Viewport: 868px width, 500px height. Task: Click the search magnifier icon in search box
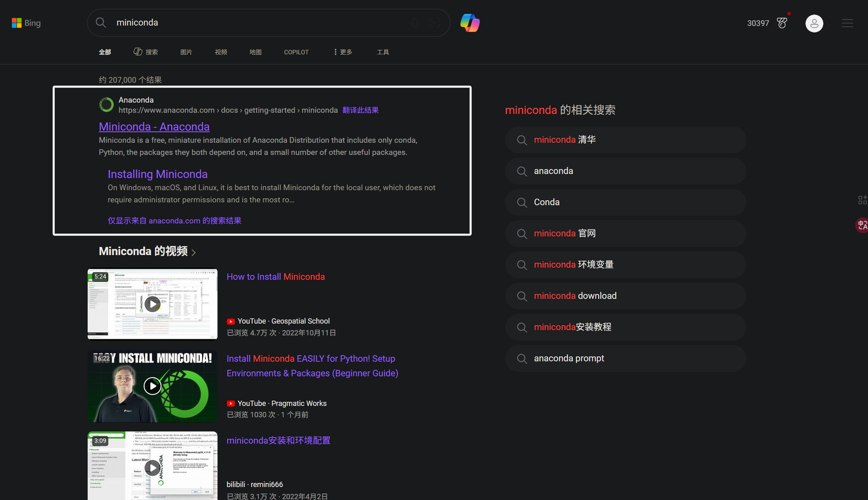pyautogui.click(x=101, y=23)
